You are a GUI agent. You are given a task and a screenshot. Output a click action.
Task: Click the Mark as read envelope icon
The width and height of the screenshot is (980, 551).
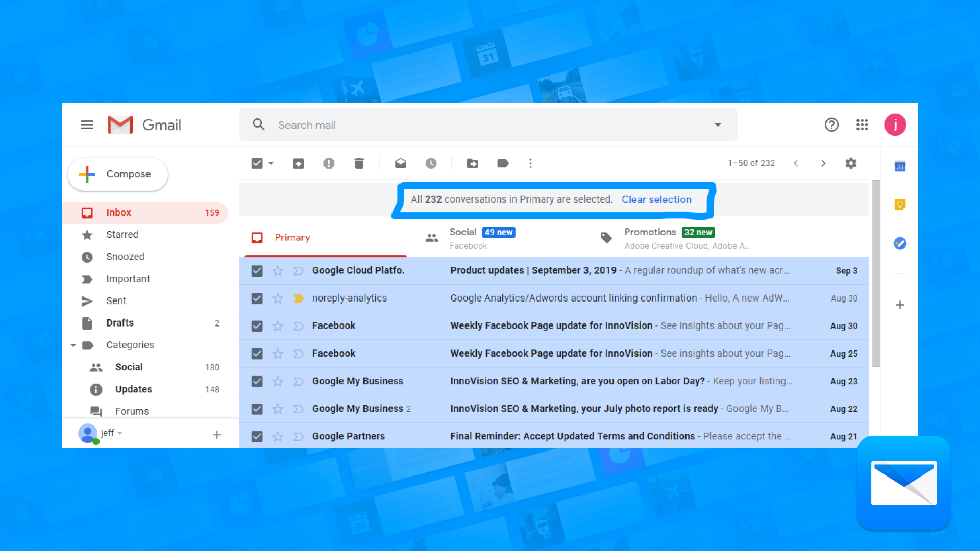pyautogui.click(x=401, y=163)
